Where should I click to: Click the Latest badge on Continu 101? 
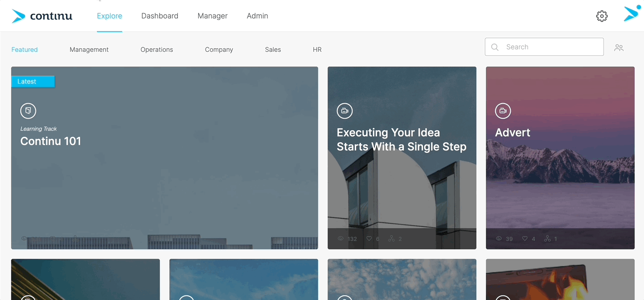point(33,81)
